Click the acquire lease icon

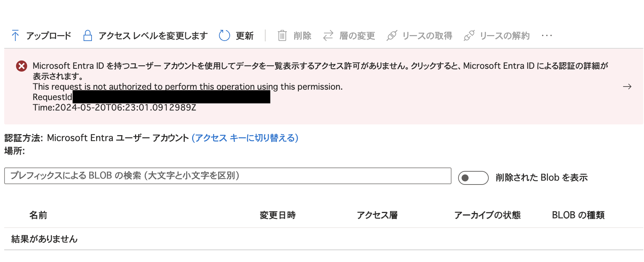[x=392, y=35]
